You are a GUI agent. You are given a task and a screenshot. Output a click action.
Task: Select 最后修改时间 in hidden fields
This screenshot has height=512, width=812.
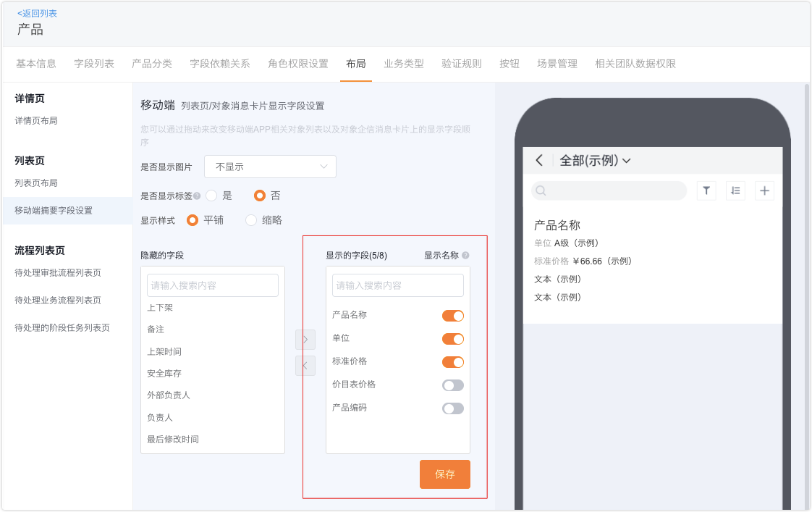tap(173, 439)
